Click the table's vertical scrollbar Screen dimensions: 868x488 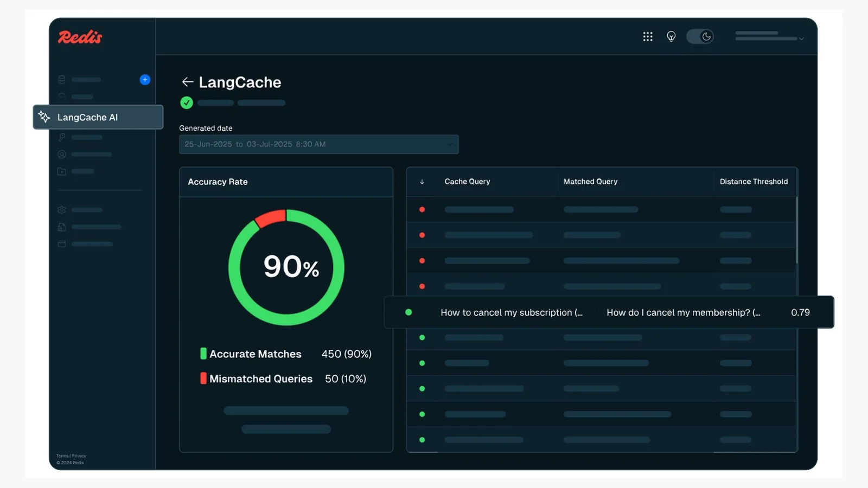[x=796, y=230]
